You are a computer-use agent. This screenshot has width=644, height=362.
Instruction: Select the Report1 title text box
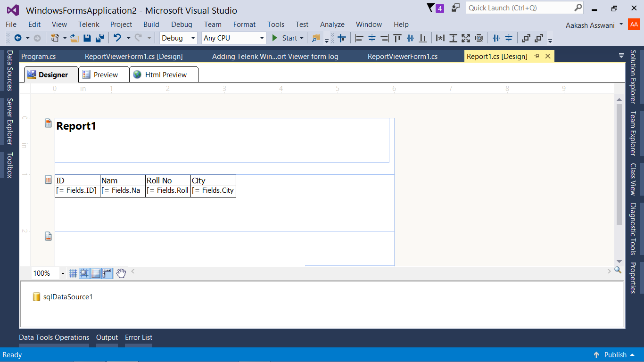[222, 140]
